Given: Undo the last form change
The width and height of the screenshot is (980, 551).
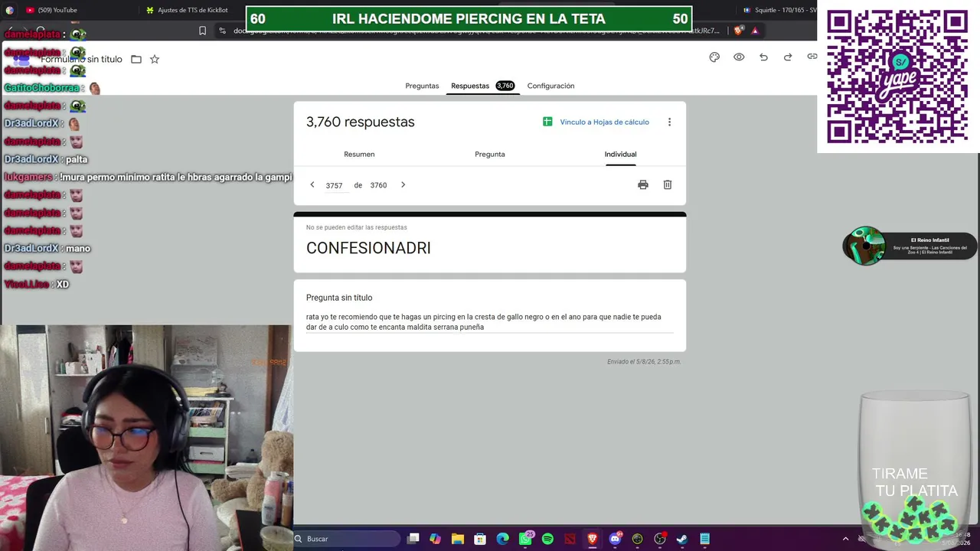Looking at the screenshot, I should (x=763, y=57).
